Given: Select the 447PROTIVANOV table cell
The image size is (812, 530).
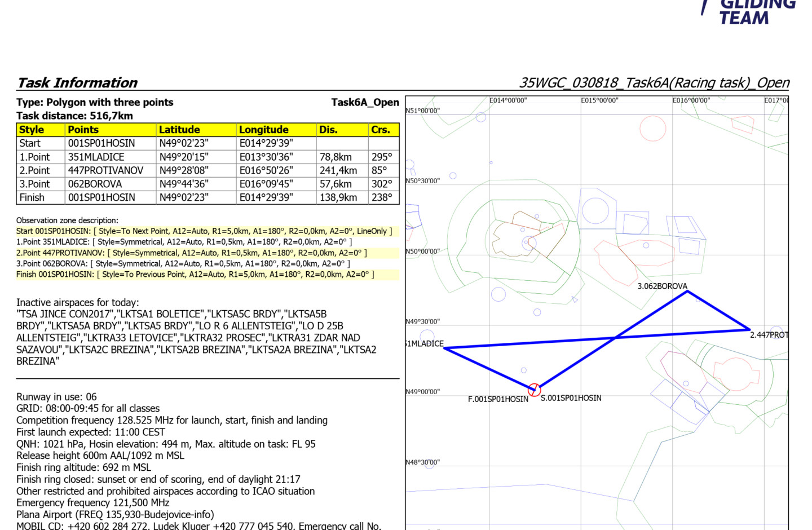Looking at the screenshot, I should tap(106, 170).
